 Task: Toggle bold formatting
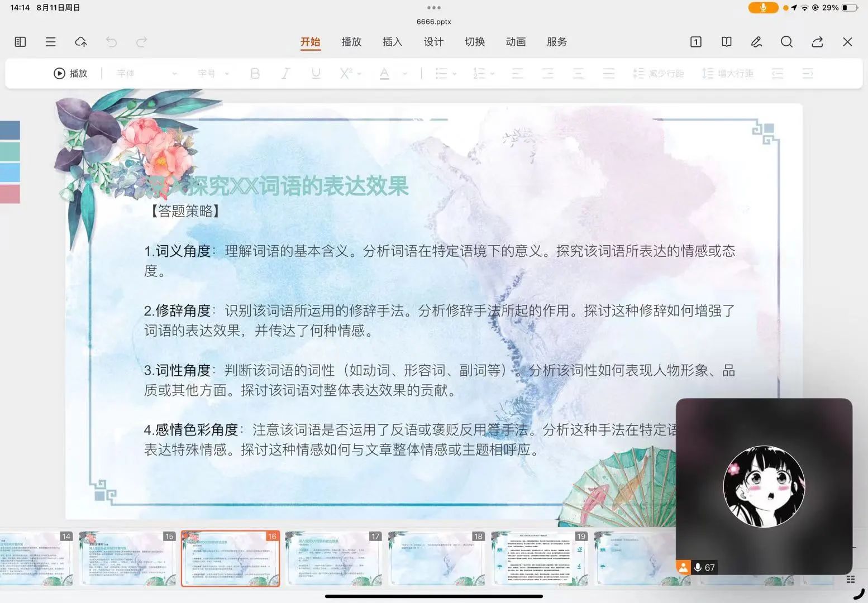point(255,74)
